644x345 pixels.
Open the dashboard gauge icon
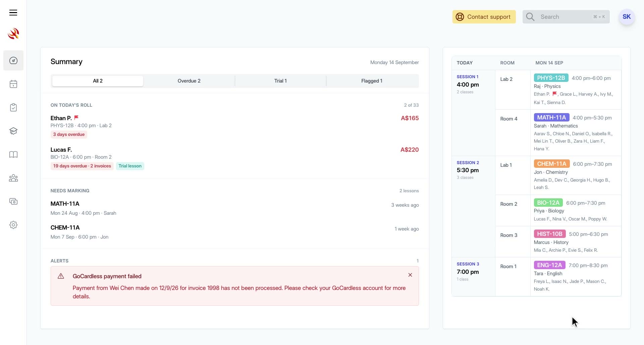click(13, 60)
